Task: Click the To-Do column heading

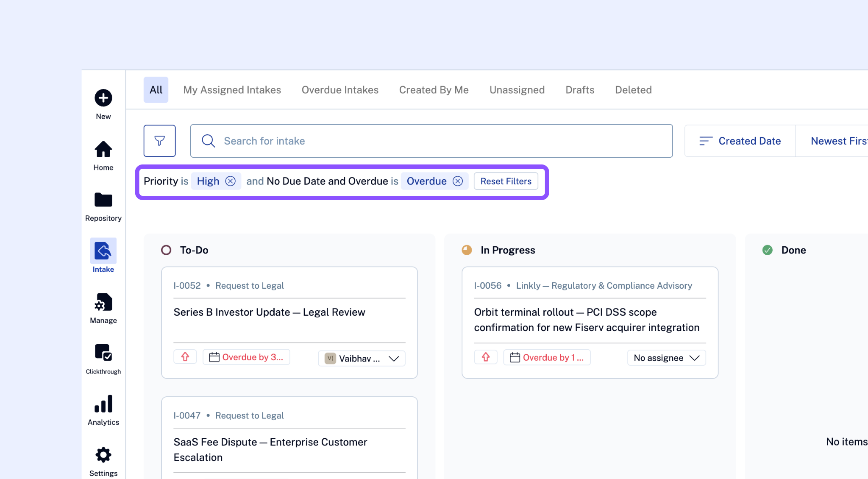Action: [x=194, y=250]
